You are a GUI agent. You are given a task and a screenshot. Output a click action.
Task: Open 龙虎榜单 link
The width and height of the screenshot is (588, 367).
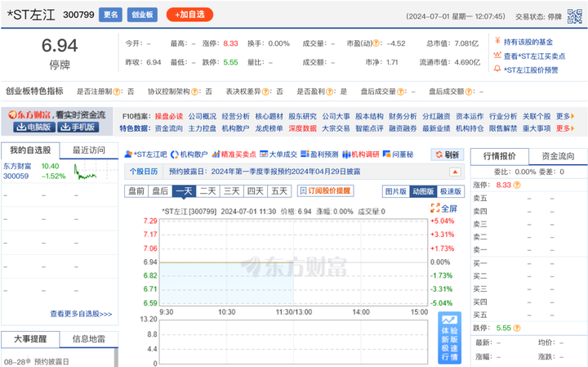(x=269, y=128)
